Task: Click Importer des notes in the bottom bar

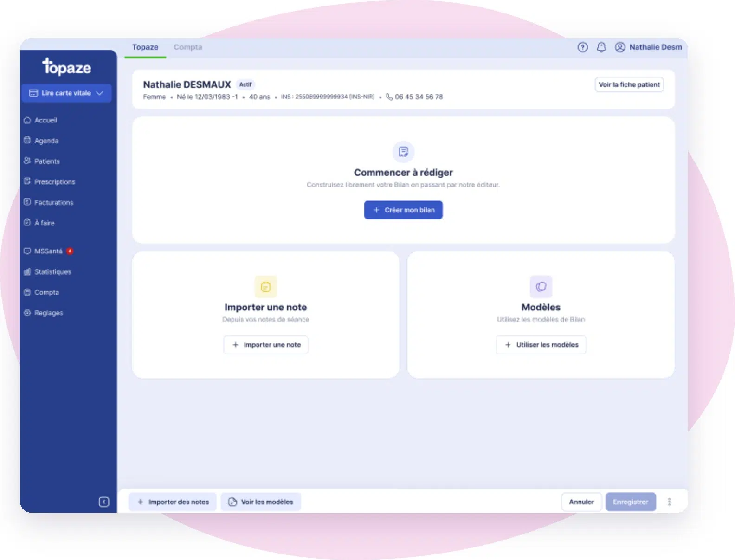Action: [173, 502]
